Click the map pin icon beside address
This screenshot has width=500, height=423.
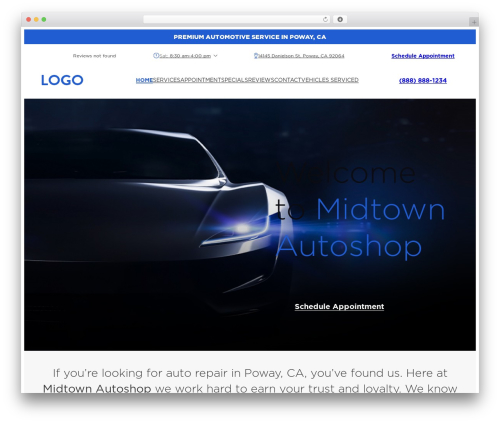[x=256, y=56]
